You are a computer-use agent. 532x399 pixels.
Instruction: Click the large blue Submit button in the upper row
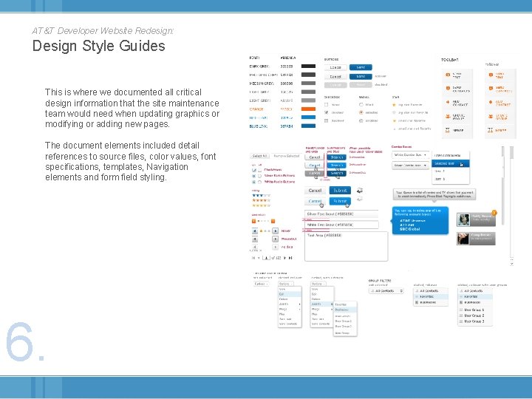click(x=340, y=191)
